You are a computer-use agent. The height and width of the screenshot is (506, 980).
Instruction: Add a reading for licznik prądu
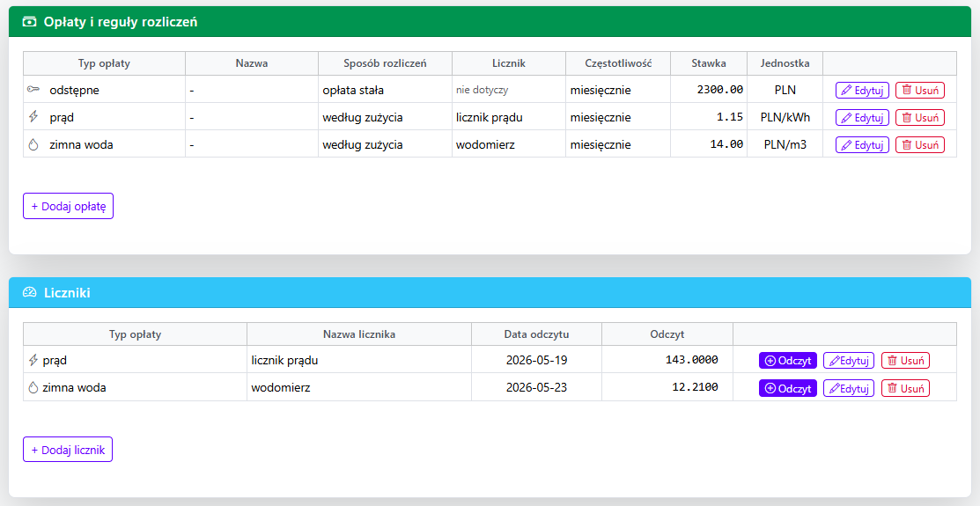(x=787, y=361)
